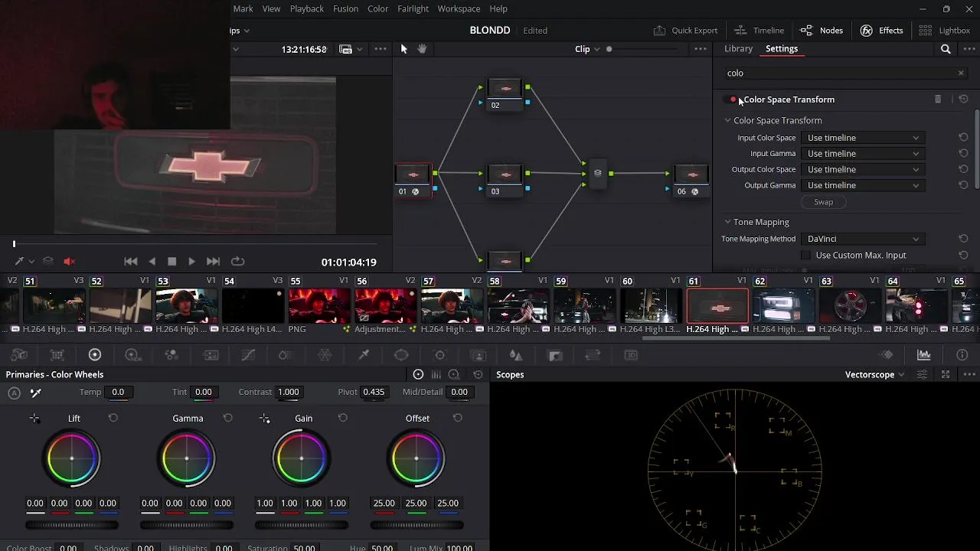Open the Power Window palette
The width and height of the screenshot is (980, 551).
[401, 355]
